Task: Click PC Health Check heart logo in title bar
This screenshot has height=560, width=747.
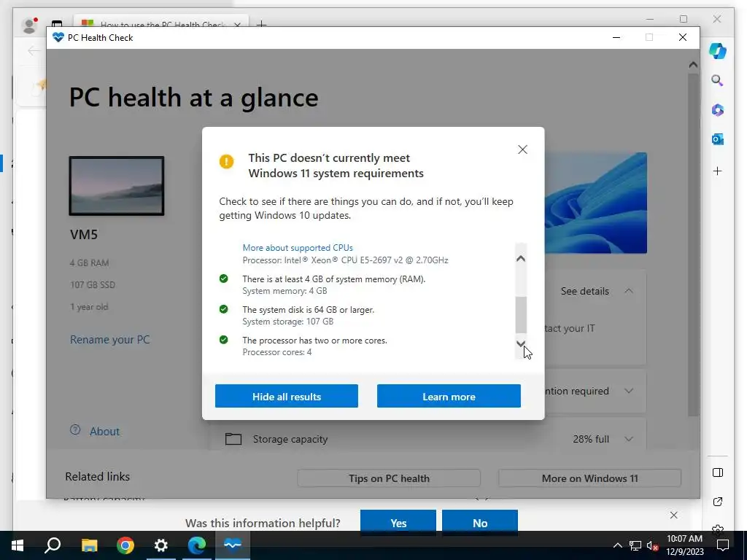Action: click(58, 38)
